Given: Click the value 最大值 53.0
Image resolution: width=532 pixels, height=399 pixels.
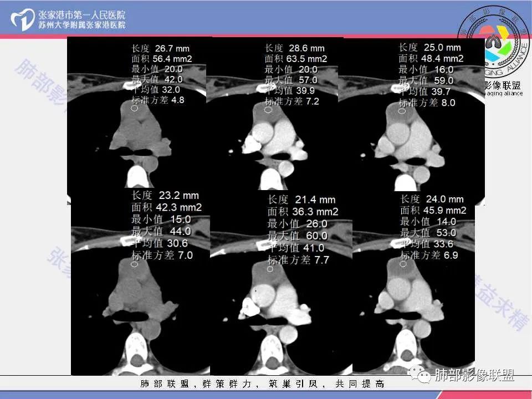Looking at the screenshot, I should pos(428,233).
